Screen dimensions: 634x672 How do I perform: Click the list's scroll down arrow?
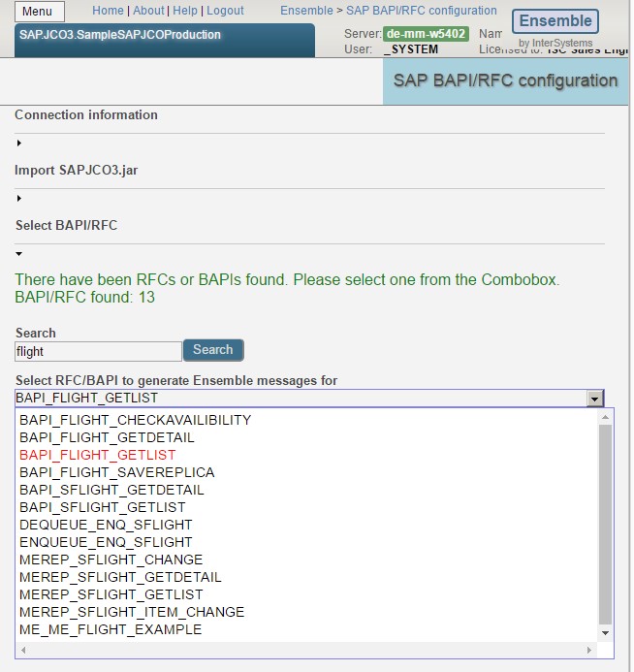tap(605, 633)
